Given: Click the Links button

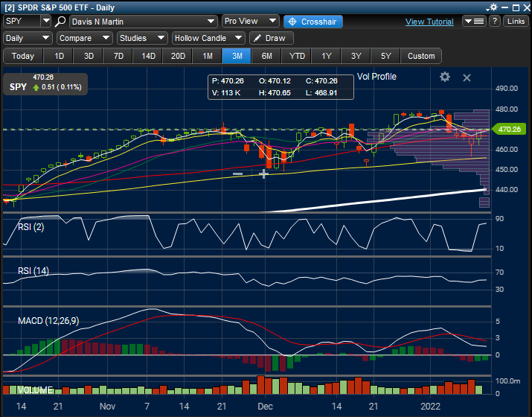Looking at the screenshot, I should [516, 21].
